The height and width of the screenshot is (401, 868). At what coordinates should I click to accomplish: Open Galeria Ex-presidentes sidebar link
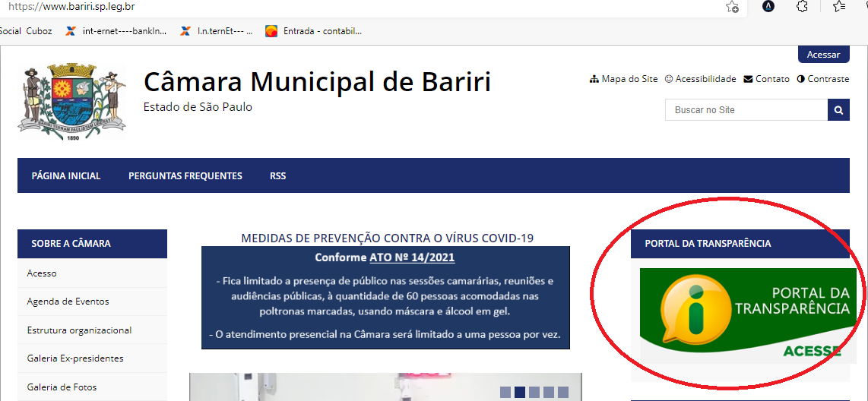pyautogui.click(x=75, y=358)
